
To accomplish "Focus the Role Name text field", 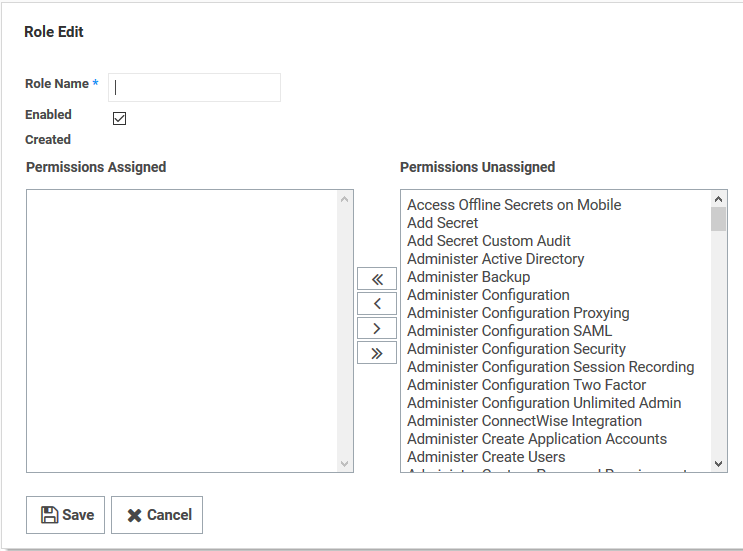I will point(194,87).
